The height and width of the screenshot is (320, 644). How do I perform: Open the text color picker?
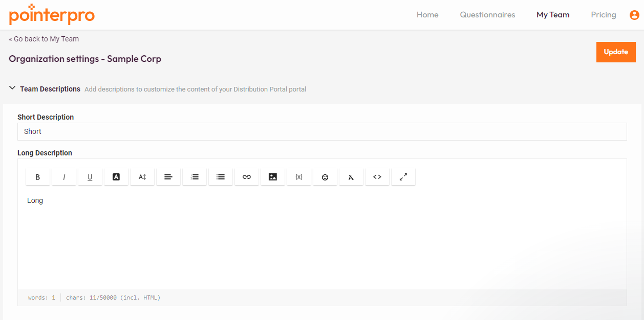pyautogui.click(x=116, y=176)
